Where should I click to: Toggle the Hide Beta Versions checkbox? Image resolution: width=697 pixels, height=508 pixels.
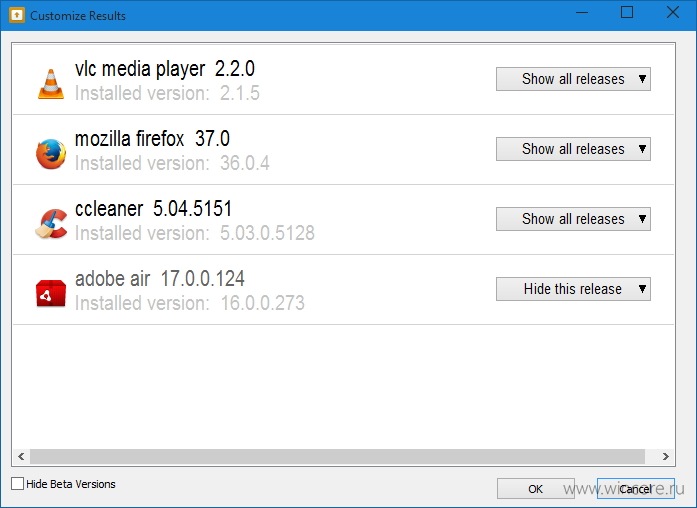click(17, 484)
